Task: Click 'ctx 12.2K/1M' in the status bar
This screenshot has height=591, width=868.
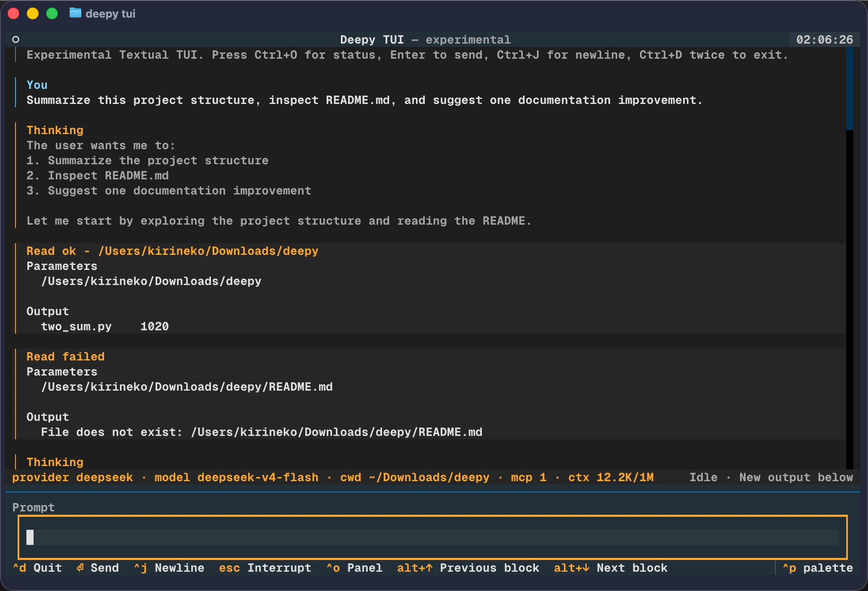Action: [x=611, y=477]
